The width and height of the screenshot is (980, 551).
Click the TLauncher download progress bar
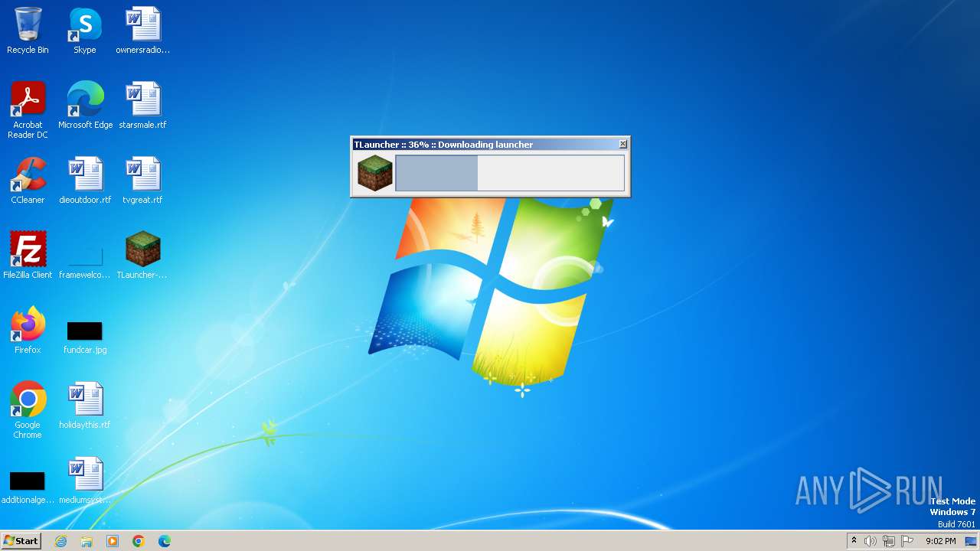[x=510, y=173]
